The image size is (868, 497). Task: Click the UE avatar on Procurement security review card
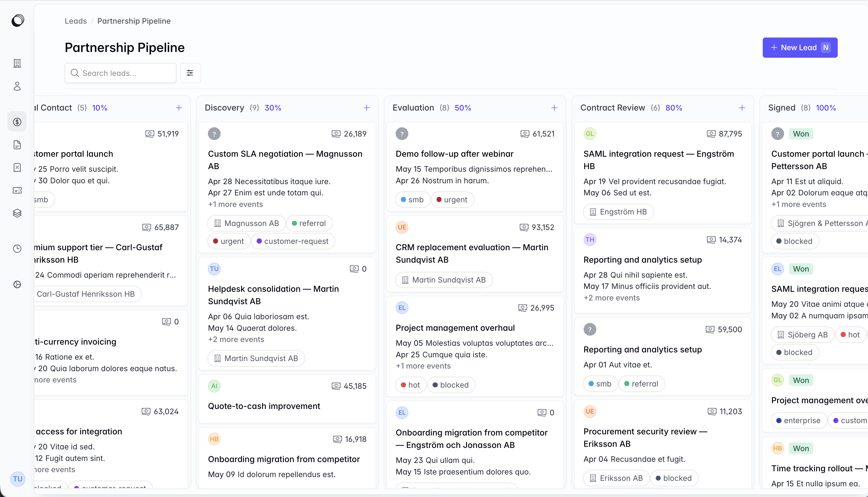(x=590, y=411)
